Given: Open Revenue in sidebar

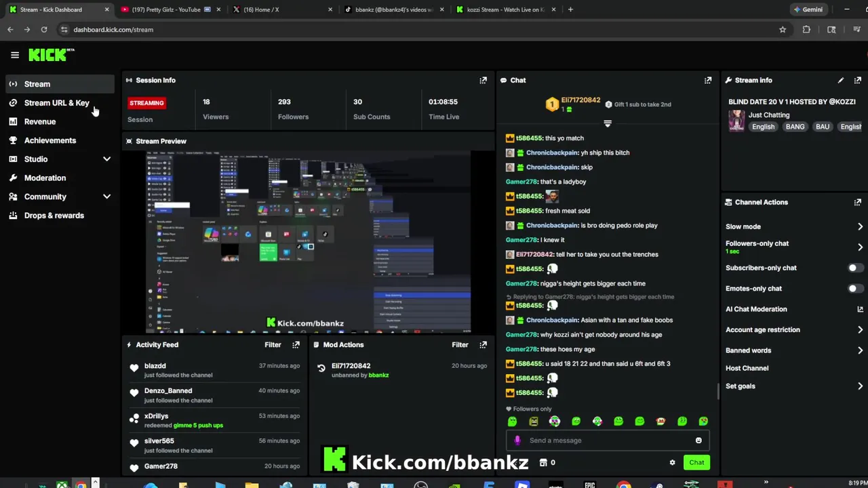Looking at the screenshot, I should tap(60, 121).
